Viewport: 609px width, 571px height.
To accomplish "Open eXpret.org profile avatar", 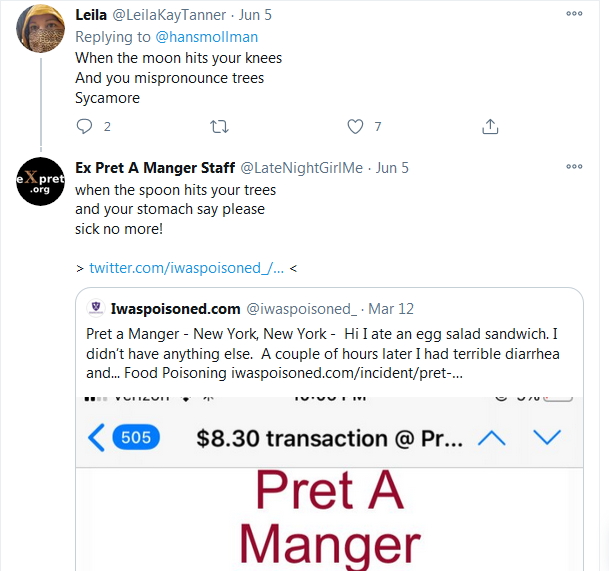I will point(40,181).
